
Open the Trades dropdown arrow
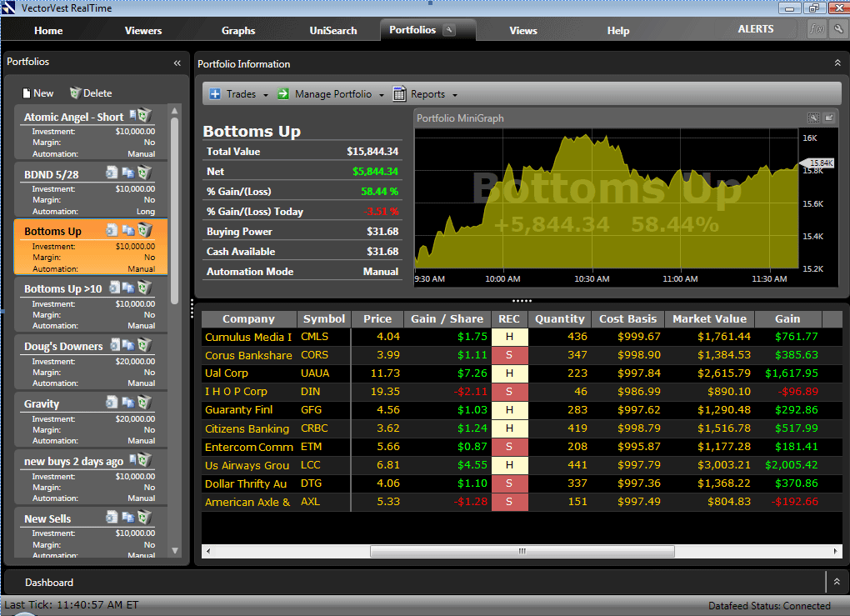point(265,94)
